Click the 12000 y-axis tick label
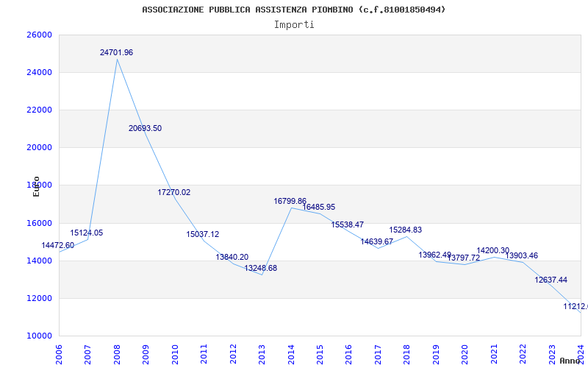The width and height of the screenshot is (588, 368). pyautogui.click(x=39, y=298)
